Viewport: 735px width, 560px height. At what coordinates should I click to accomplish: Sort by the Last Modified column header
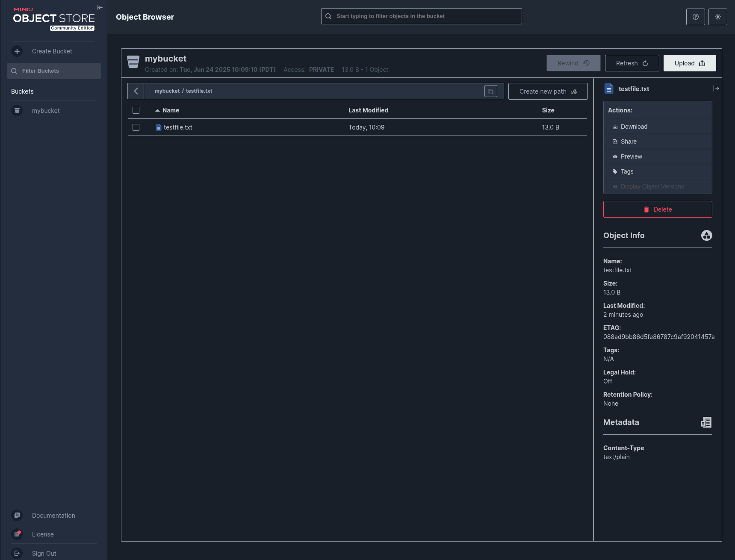[369, 110]
